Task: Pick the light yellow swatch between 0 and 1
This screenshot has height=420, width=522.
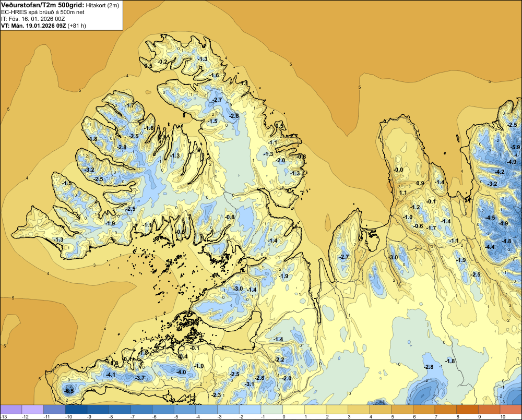Action: click(293, 410)
